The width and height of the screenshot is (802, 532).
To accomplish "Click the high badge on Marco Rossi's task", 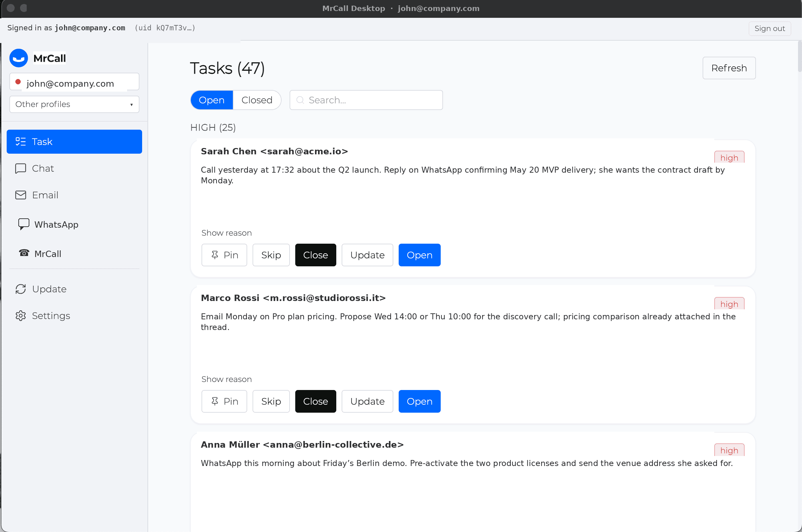I will click(x=729, y=304).
